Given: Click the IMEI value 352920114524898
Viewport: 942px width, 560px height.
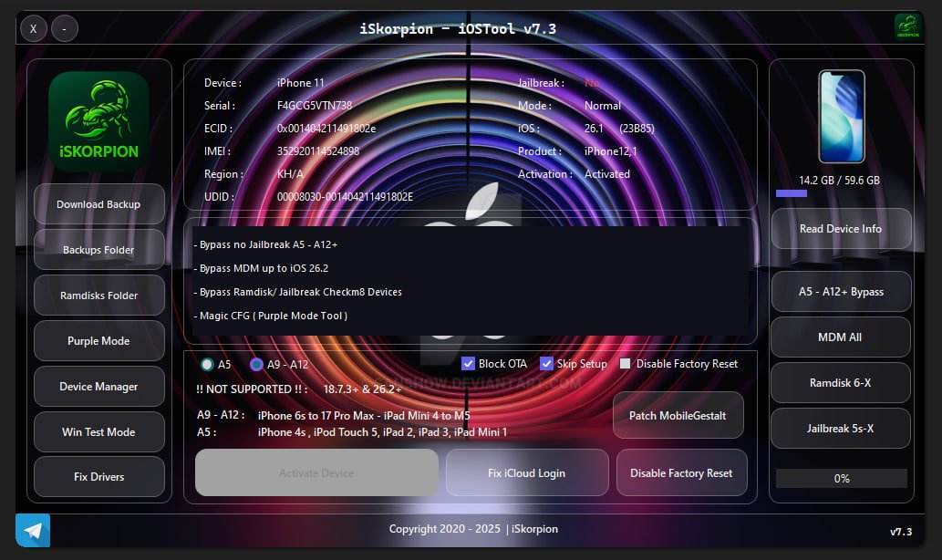Looking at the screenshot, I should click(x=318, y=151).
